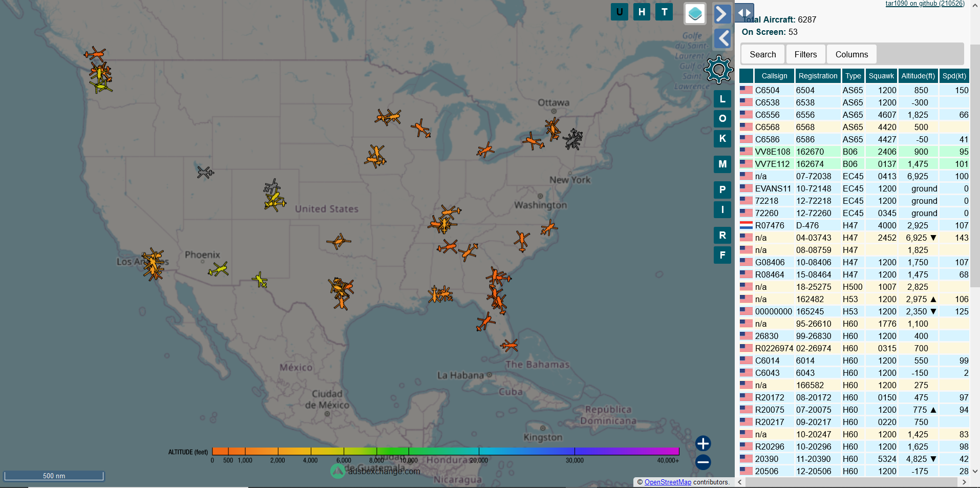Viewport: 980px width, 488px height.
Task: Select the helicopter over Lake Michigan shore
Action: (485, 150)
